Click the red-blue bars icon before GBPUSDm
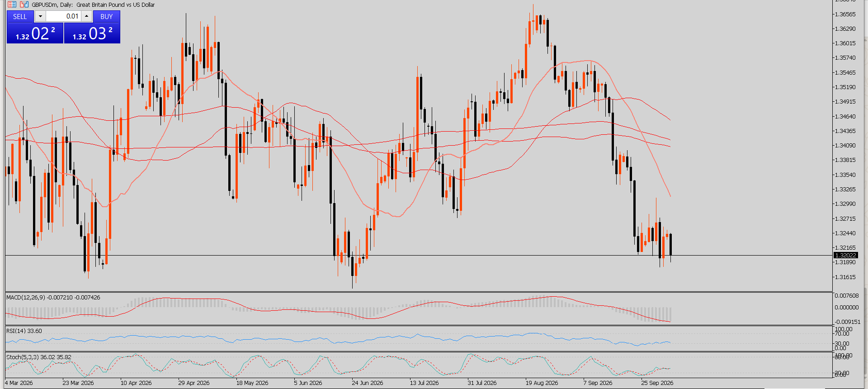Image resolution: width=868 pixels, height=389 pixels. coord(24,5)
